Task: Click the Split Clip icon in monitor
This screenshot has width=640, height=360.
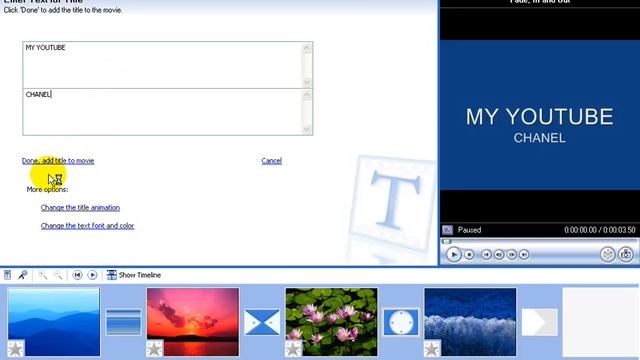Action: (x=607, y=255)
